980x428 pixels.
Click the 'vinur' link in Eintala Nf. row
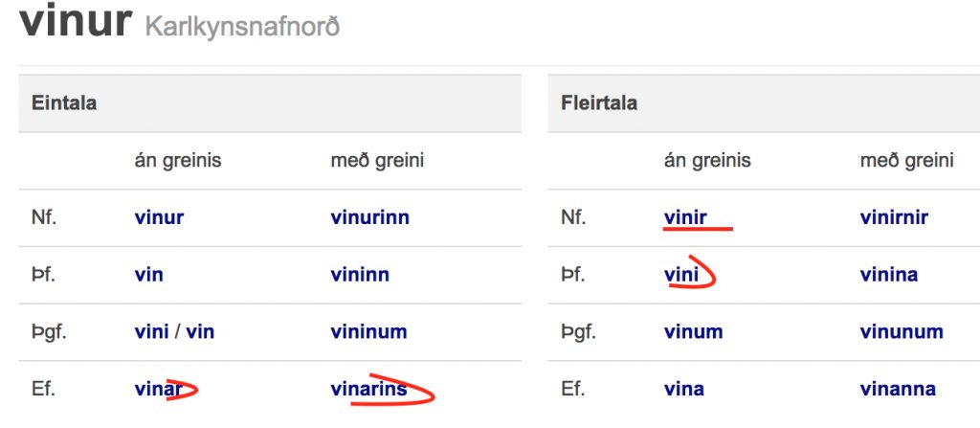pyautogui.click(x=159, y=217)
